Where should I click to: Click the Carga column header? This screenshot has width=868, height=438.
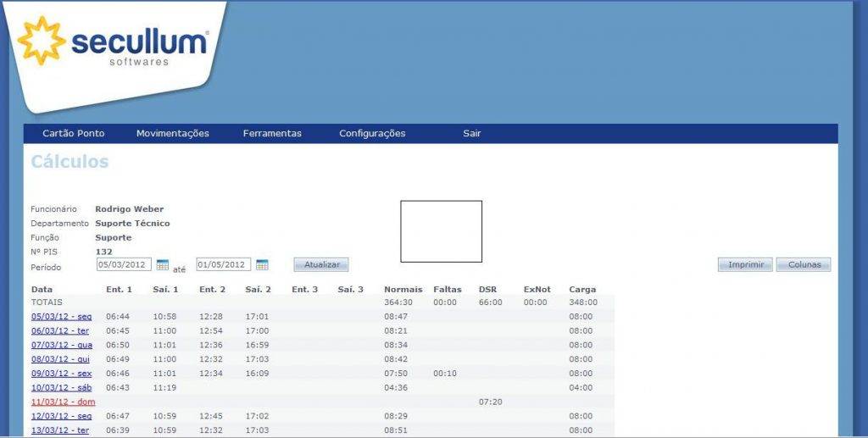pos(582,289)
